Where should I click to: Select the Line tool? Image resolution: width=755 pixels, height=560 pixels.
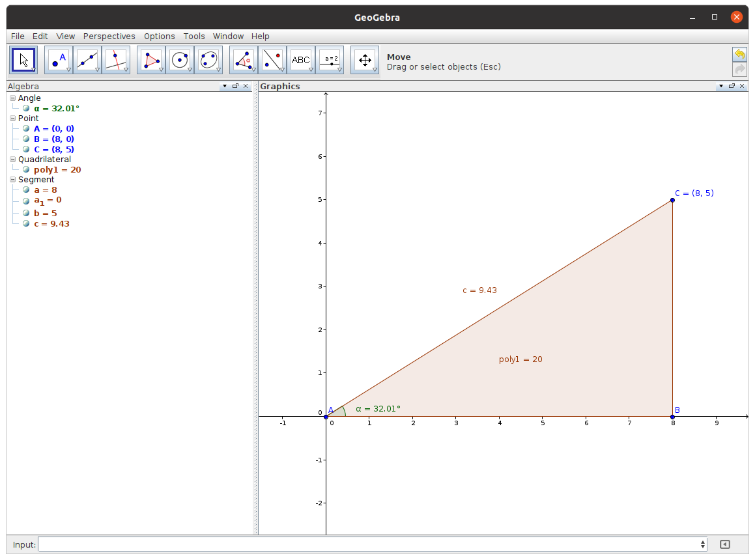(85, 59)
